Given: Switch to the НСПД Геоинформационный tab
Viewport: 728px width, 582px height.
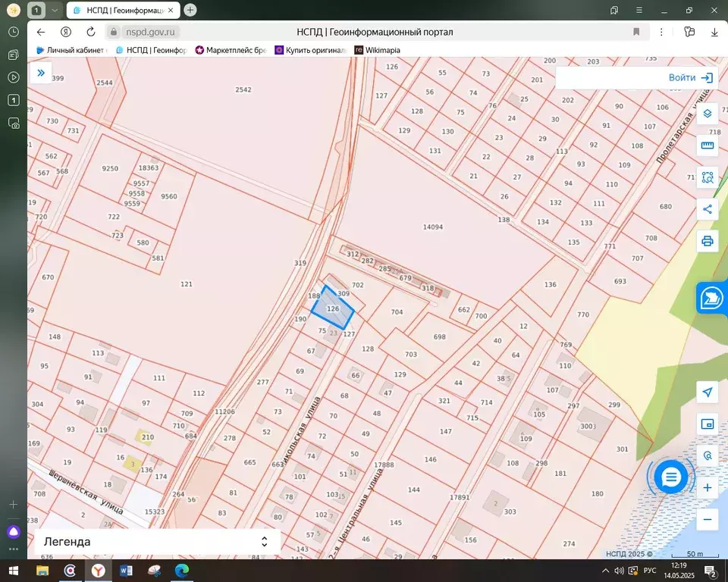Looking at the screenshot, I should pos(124,10).
